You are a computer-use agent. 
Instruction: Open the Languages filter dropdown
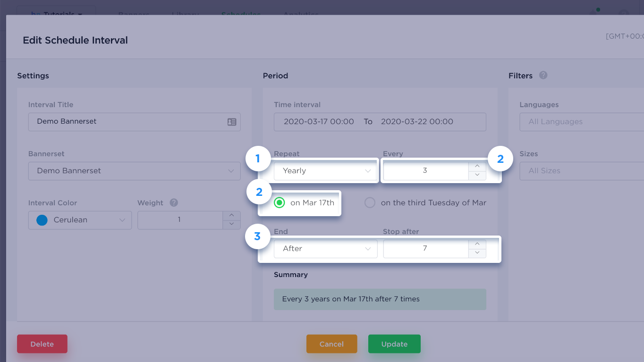click(x=582, y=122)
